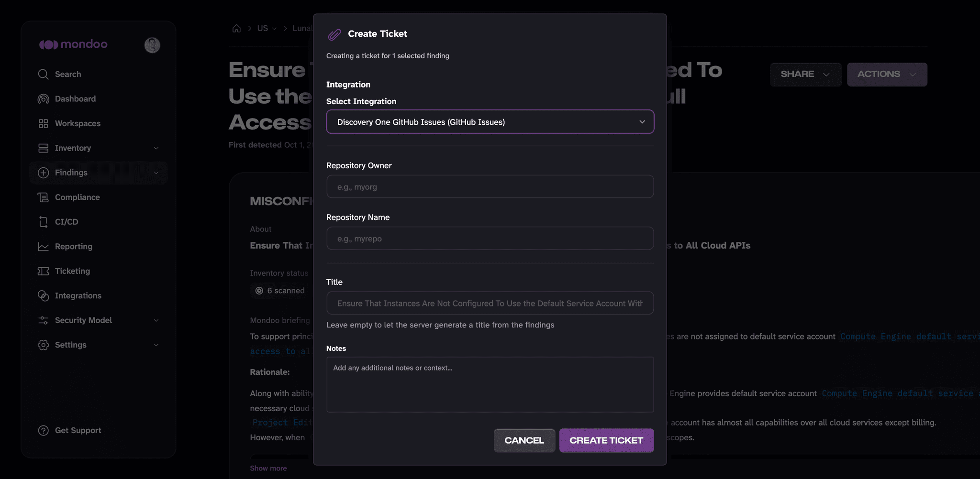
Task: Click the 'Rationale:' heading
Action: 269,372
